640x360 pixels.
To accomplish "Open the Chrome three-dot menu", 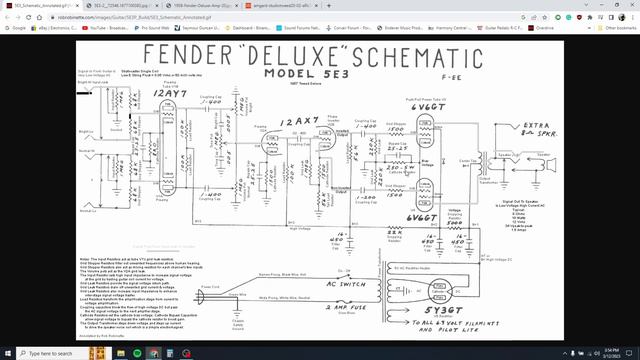I will (x=633, y=18).
